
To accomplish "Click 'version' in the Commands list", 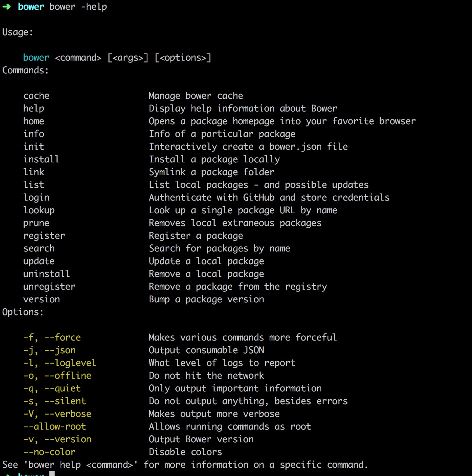I will coord(42,299).
